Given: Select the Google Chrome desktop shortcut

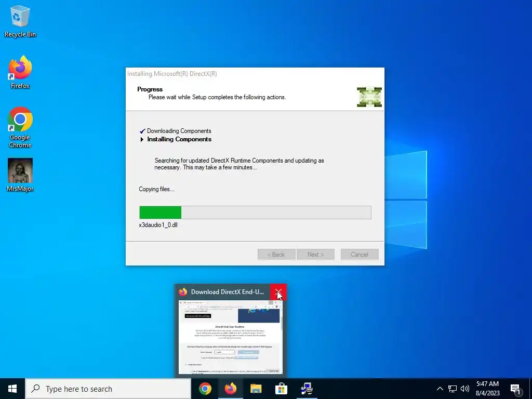Looking at the screenshot, I should [x=20, y=127].
